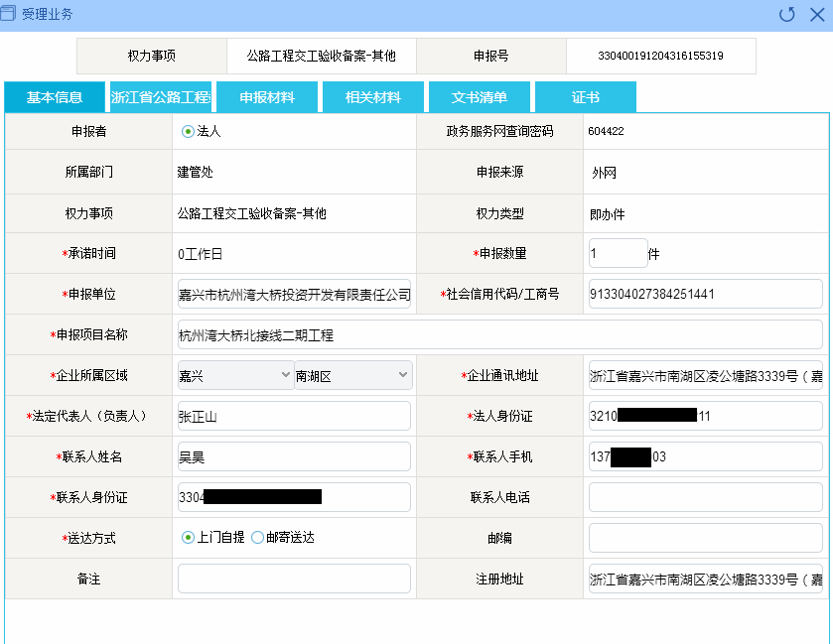Click the 申报数量 input field

pyautogui.click(x=618, y=253)
